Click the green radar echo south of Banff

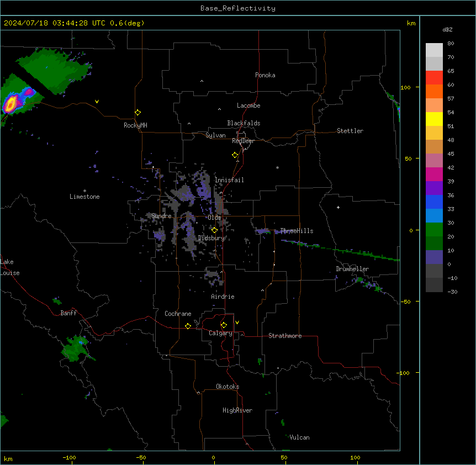click(76, 348)
